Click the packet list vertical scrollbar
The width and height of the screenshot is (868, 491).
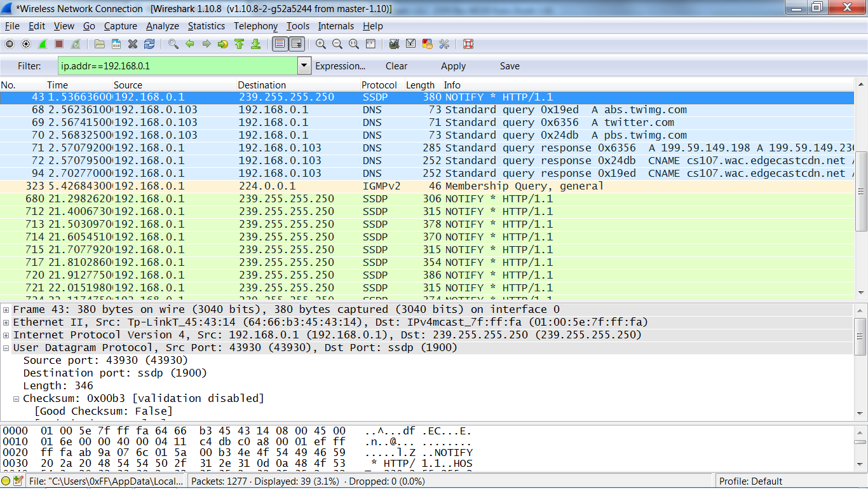[x=862, y=191]
